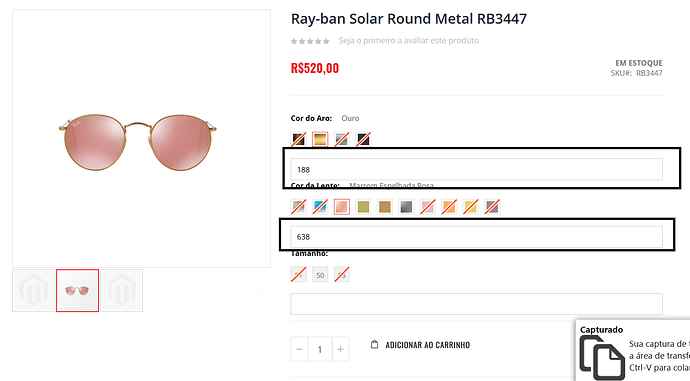Select the gold frame color swatch
Image resolution: width=690 pixels, height=381 pixels.
(x=320, y=139)
